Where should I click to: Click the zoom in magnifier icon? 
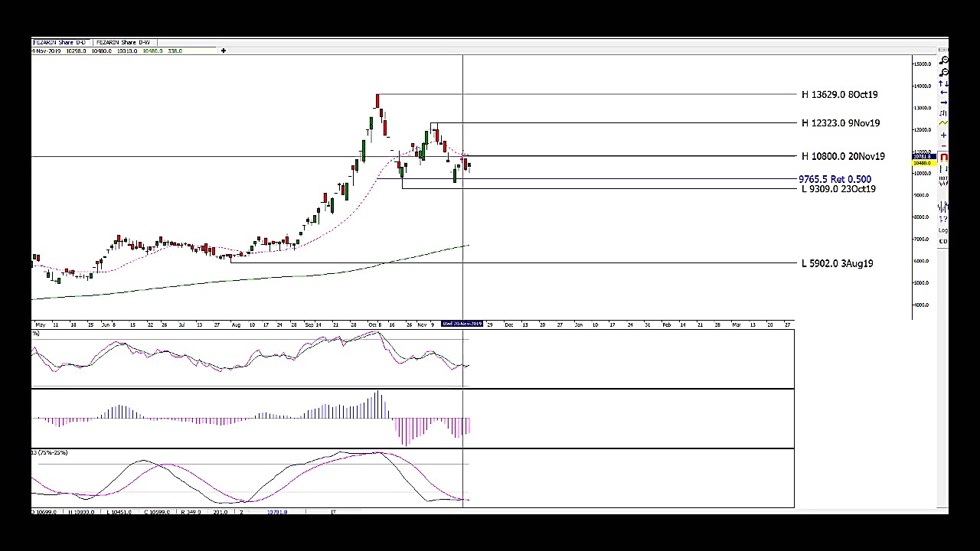(x=944, y=60)
